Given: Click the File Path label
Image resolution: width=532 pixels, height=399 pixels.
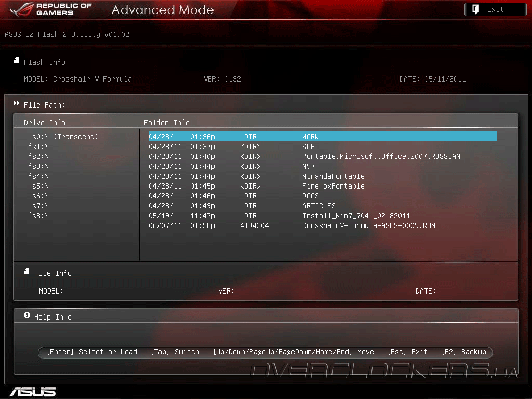Looking at the screenshot, I should click(44, 105).
